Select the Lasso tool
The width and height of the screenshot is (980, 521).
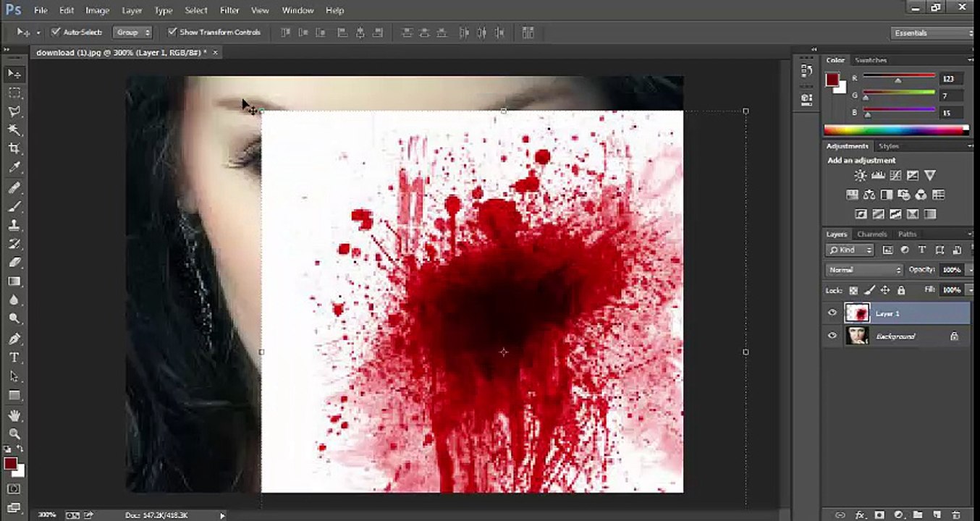(14, 111)
